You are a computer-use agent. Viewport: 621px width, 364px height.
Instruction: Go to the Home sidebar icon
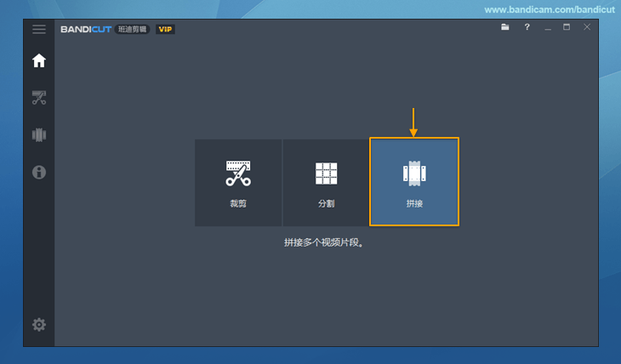point(39,60)
